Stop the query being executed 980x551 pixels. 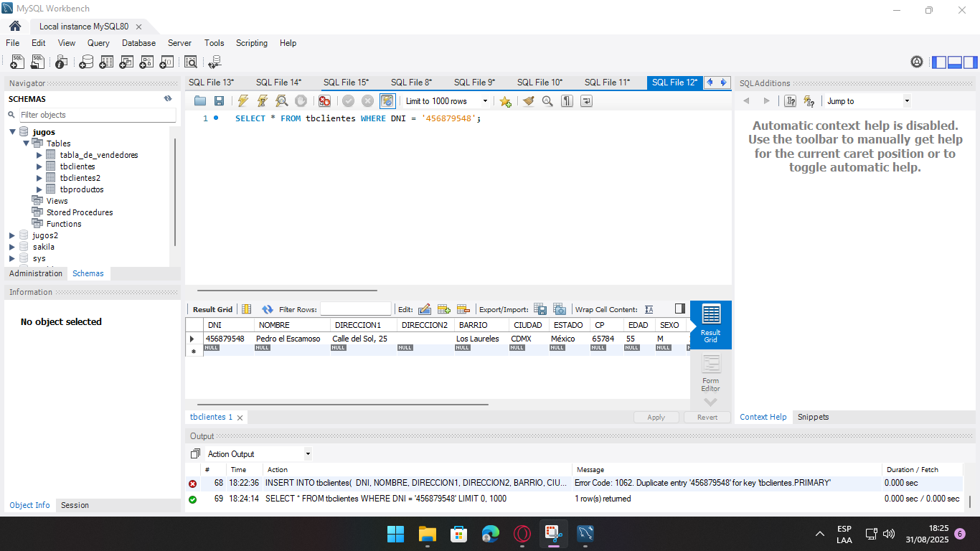(x=301, y=101)
